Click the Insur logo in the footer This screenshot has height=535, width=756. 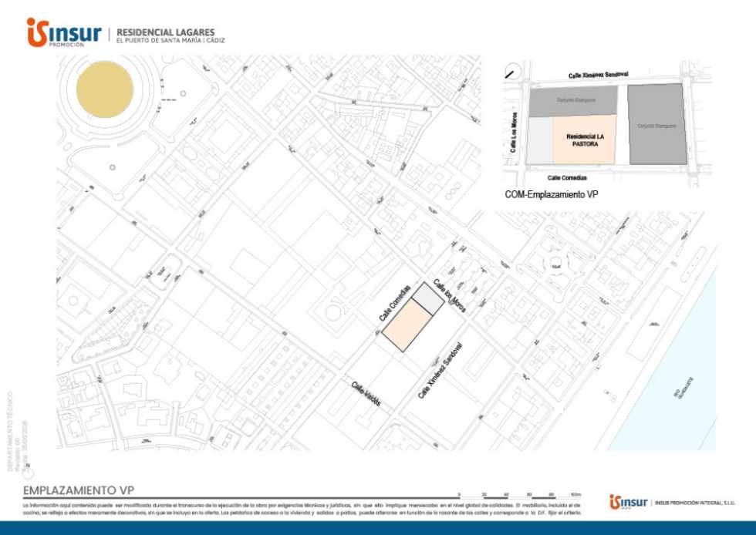click(628, 502)
